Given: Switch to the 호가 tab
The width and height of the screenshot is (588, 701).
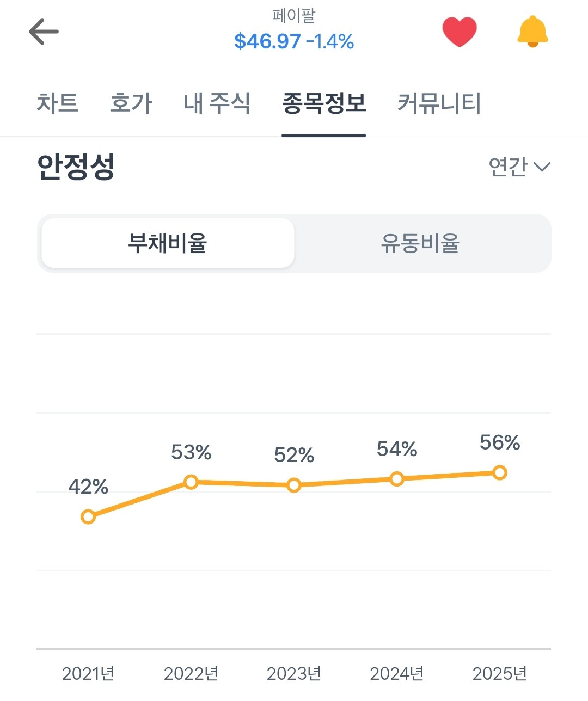Looking at the screenshot, I should click(x=131, y=103).
